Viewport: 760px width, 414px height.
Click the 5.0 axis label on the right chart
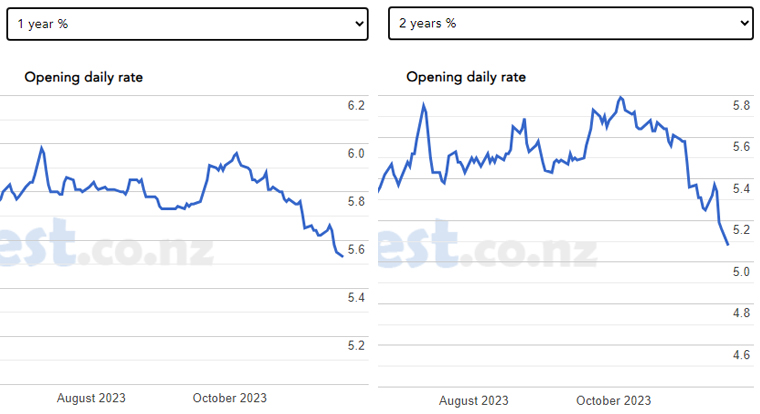[741, 272]
